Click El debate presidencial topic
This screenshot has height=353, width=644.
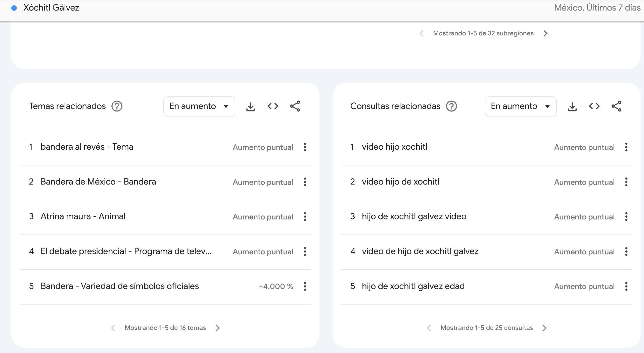click(126, 251)
